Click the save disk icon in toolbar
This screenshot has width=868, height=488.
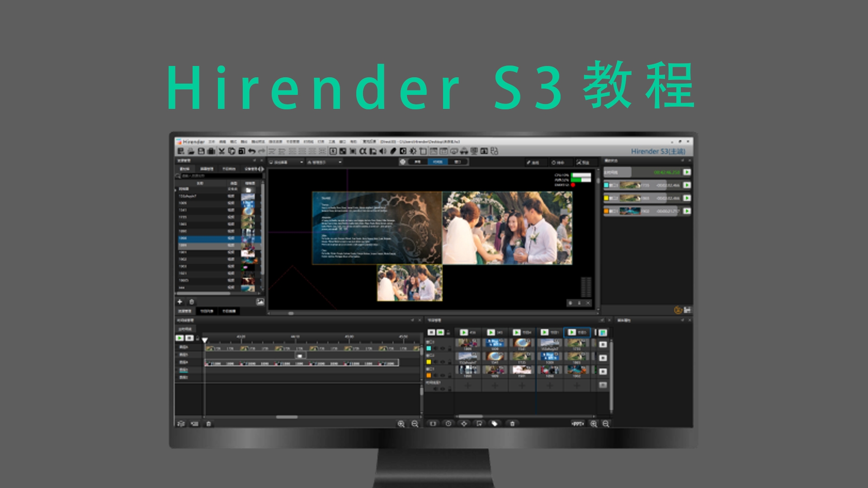(201, 151)
